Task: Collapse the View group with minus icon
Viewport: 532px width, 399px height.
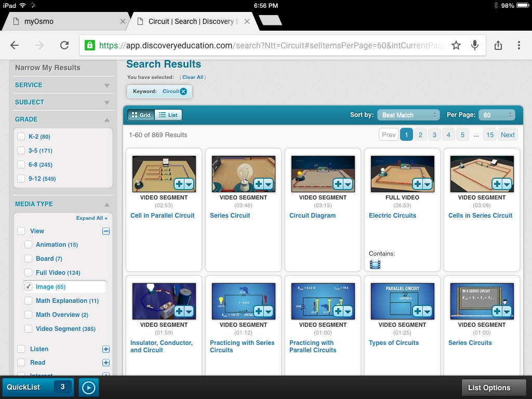Action: click(x=106, y=231)
